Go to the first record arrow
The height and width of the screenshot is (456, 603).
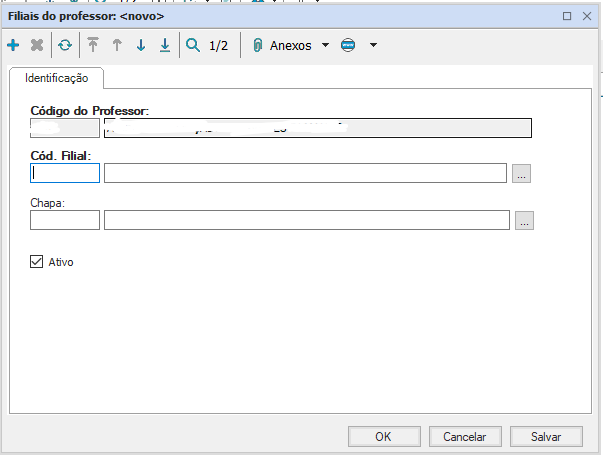coord(94,45)
